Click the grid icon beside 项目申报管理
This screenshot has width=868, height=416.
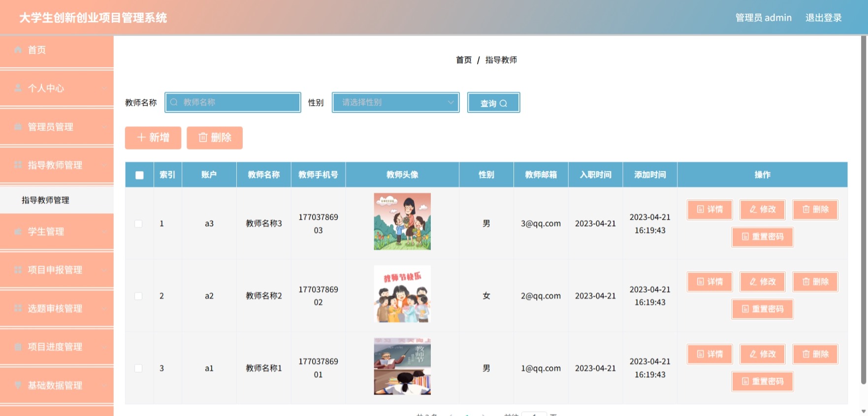pos(18,270)
